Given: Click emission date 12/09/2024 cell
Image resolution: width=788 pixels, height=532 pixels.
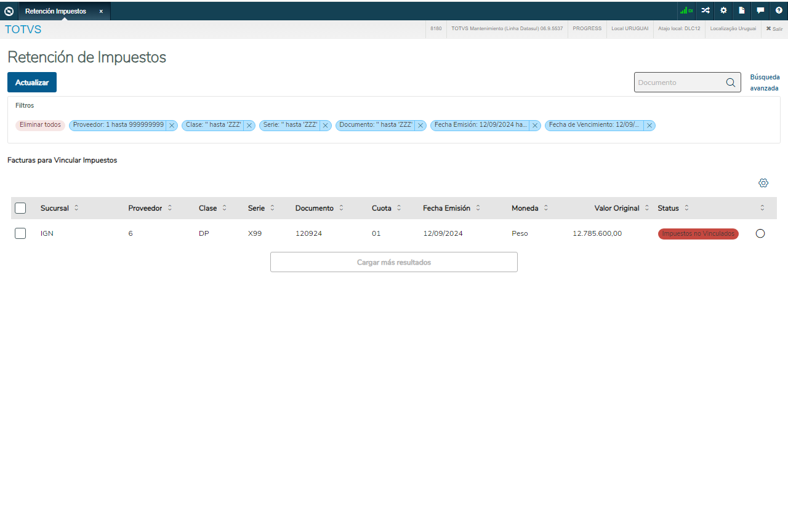Looking at the screenshot, I should 443,234.
